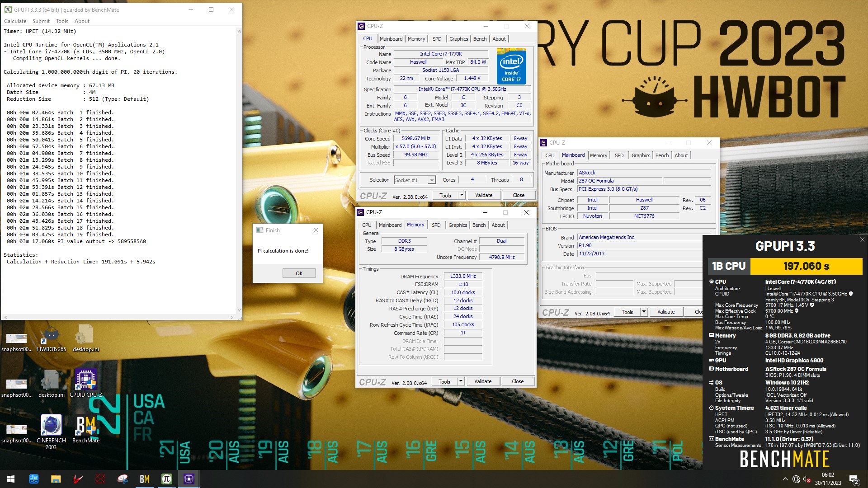Switch to Memory tab in Mainboard CPU-Z window
Screen dimensions: 868x488
coord(599,155)
